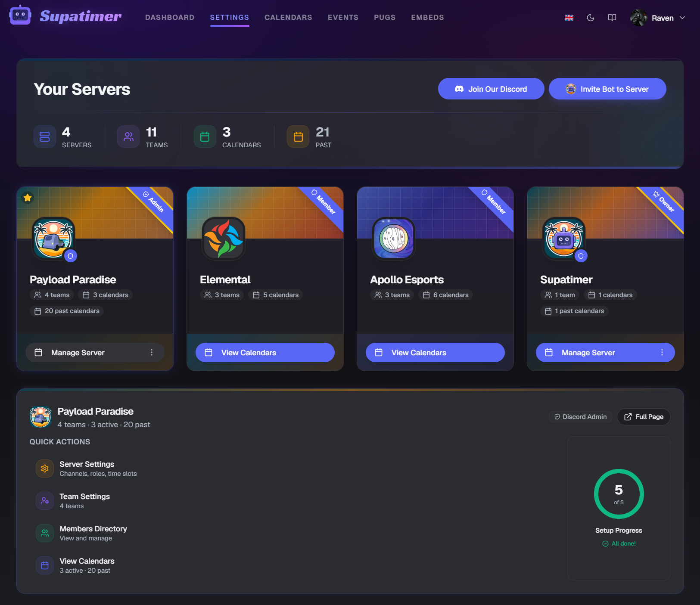
Task: Click '20 past calendars' chip
Action: pos(67,311)
